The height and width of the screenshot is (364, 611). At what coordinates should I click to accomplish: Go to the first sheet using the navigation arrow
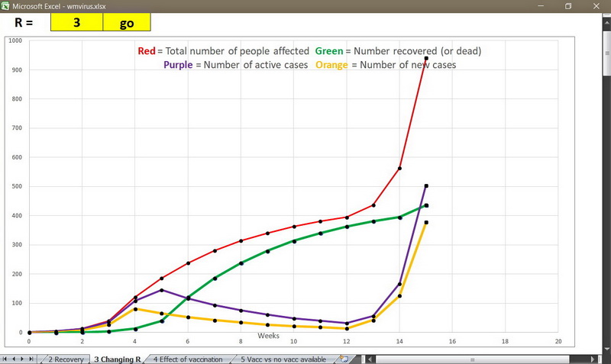click(x=6, y=359)
